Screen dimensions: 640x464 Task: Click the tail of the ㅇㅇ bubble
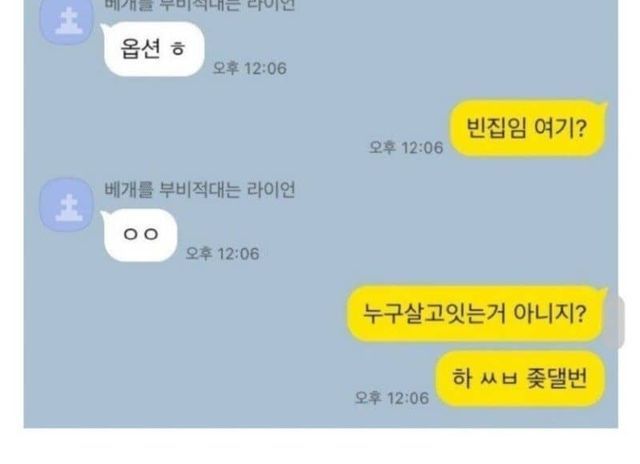tap(104, 215)
